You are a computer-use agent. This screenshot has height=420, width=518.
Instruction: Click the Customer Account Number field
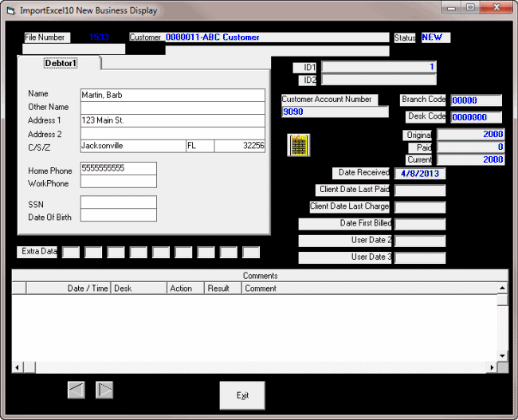(x=334, y=112)
